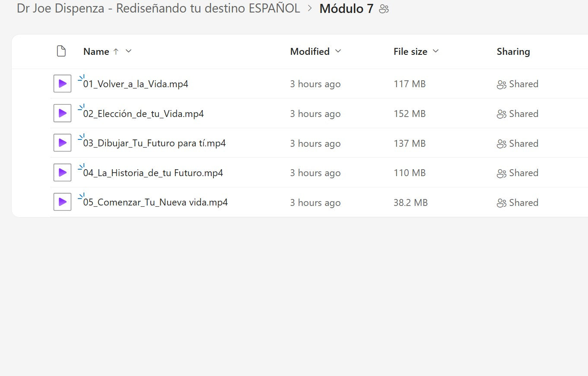
Task: Click the video icon for 05_Comenzar_Tu_Nueva vida.mp4
Action: [62, 202]
